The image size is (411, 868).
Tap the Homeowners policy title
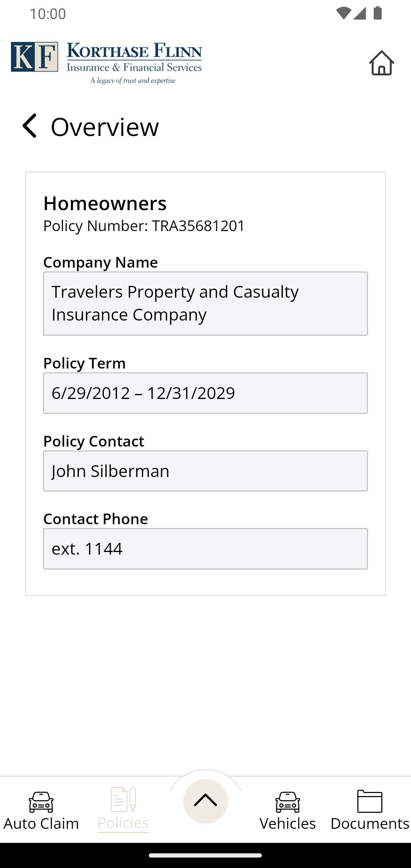click(105, 203)
